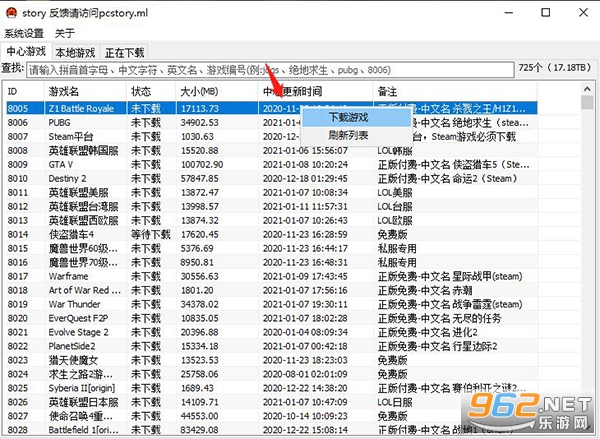Select the Art of War Red row

point(272,290)
